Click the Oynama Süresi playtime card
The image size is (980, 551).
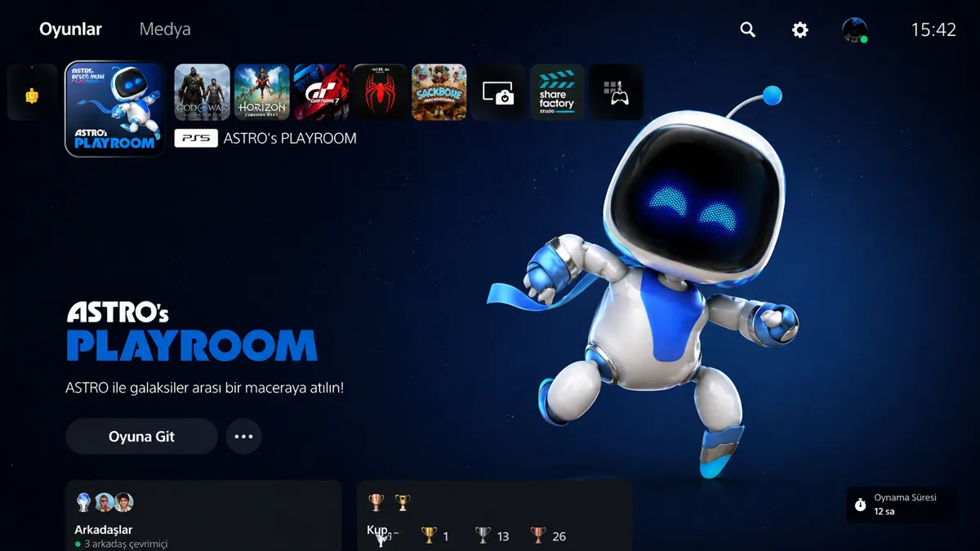click(x=900, y=504)
